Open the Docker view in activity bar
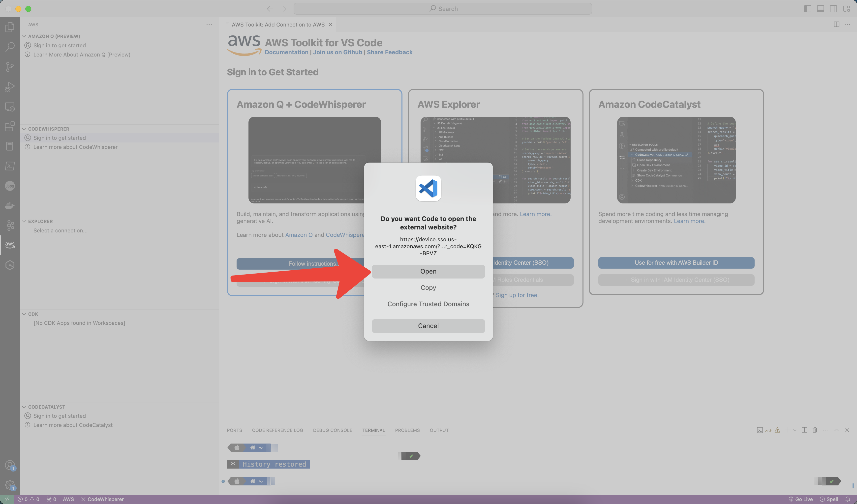 coord(10,206)
